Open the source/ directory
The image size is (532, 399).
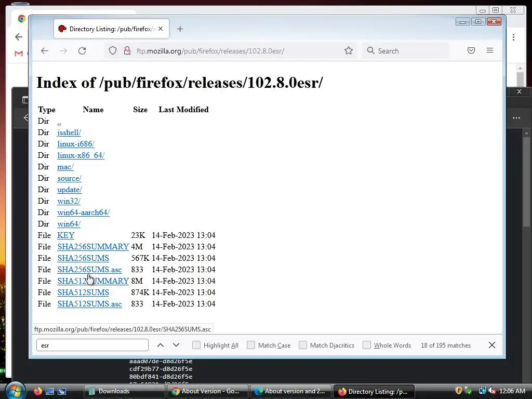tap(69, 178)
